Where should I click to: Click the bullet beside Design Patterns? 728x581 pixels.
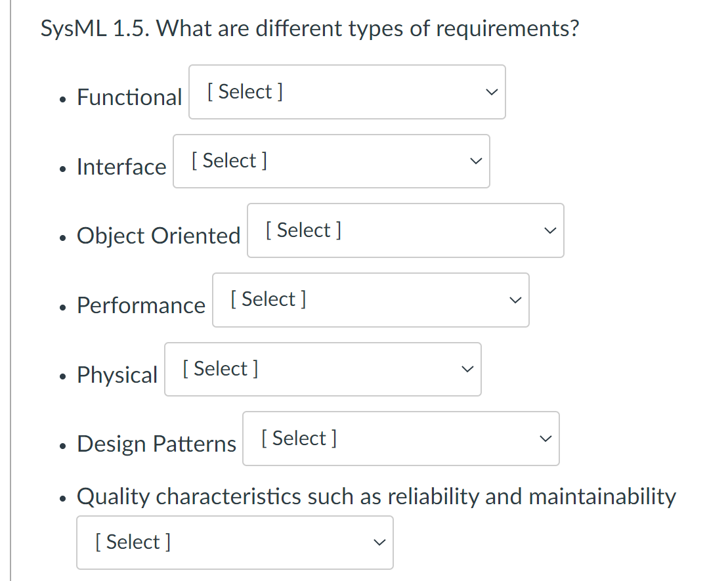tap(62, 446)
